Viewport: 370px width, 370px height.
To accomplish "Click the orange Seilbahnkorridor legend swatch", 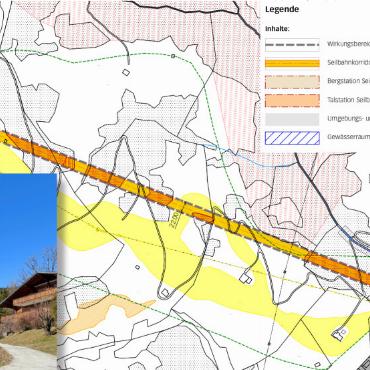I will point(292,63).
